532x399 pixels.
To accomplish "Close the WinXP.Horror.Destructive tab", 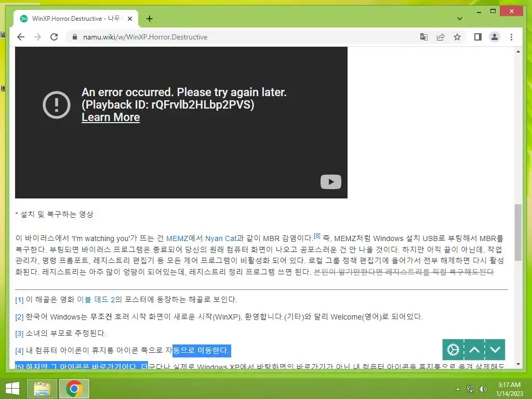I will point(129,19).
